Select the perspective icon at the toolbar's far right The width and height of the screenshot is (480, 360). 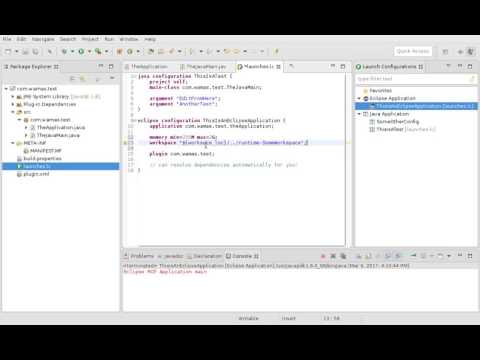471,52
